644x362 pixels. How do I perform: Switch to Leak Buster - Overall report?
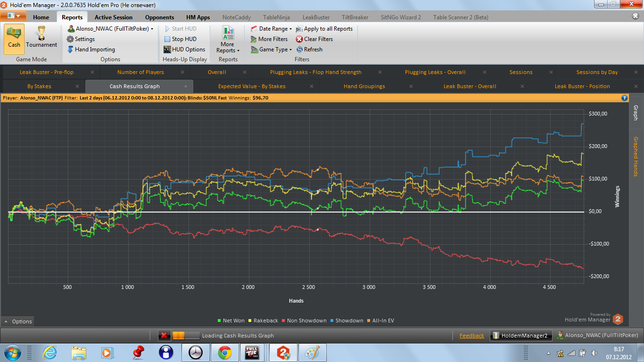click(470, 86)
